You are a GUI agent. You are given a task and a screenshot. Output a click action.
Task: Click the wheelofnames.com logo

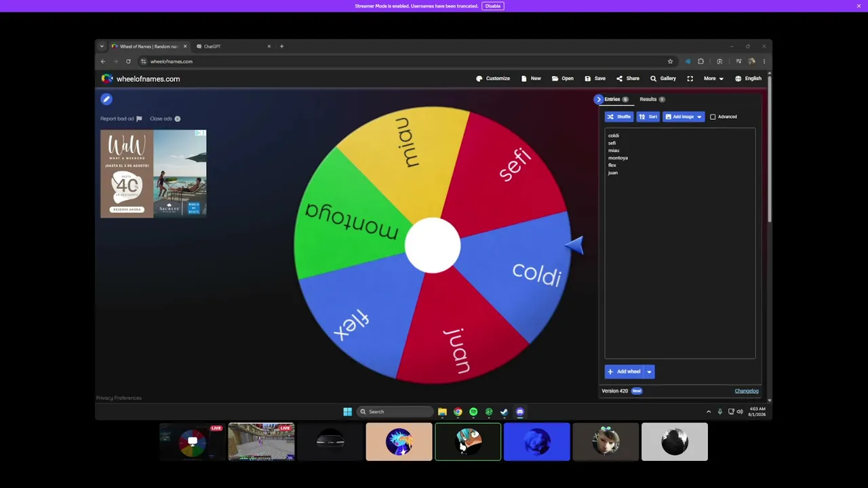click(x=141, y=79)
